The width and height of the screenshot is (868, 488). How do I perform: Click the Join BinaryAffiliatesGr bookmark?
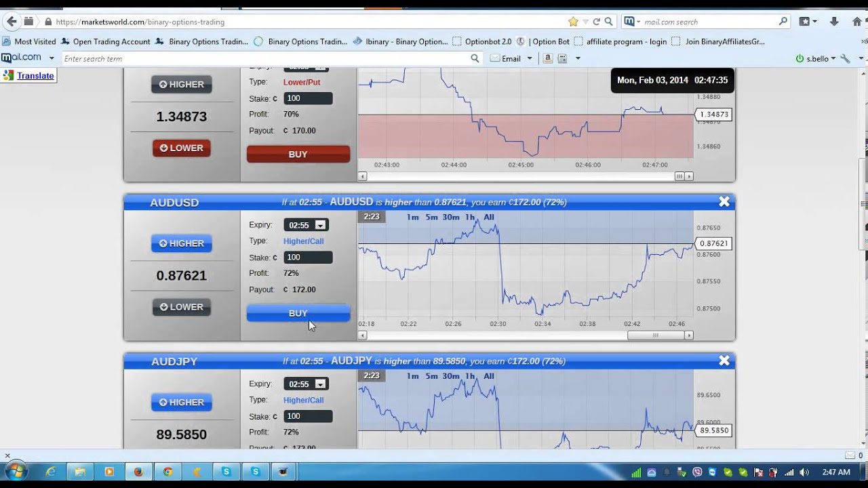(718, 41)
